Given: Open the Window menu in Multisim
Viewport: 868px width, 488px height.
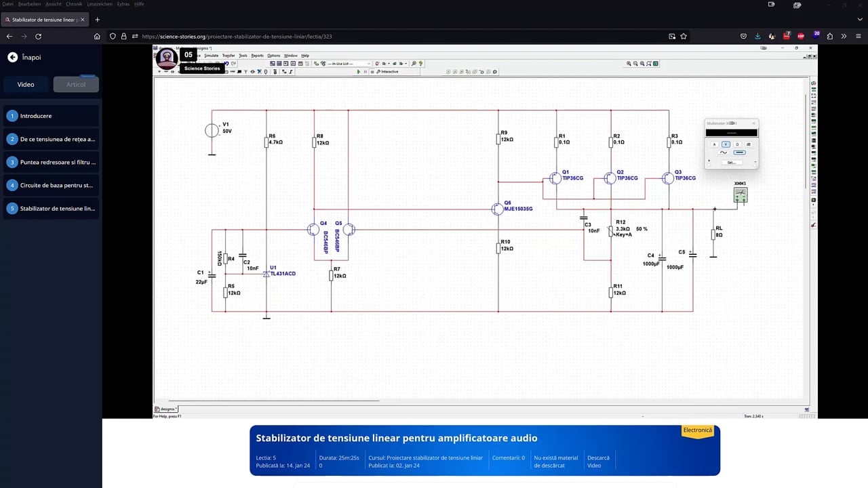Looking at the screenshot, I should tap(290, 56).
